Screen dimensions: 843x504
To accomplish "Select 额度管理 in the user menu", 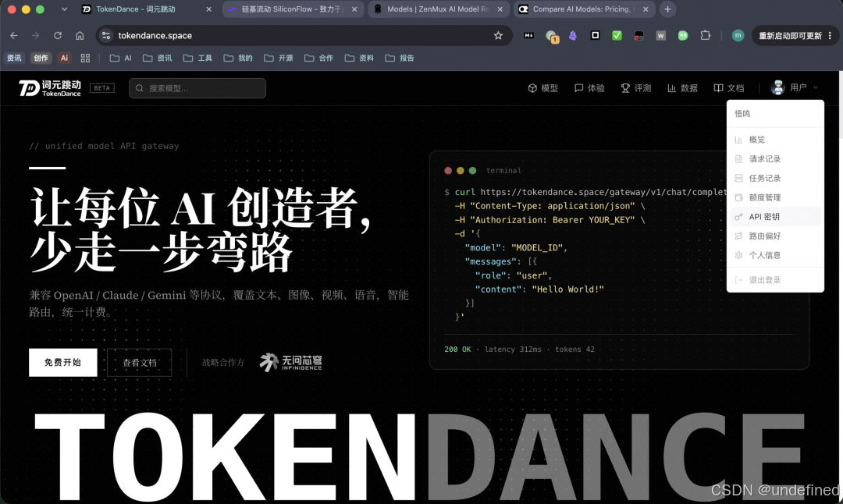I will tap(775, 197).
